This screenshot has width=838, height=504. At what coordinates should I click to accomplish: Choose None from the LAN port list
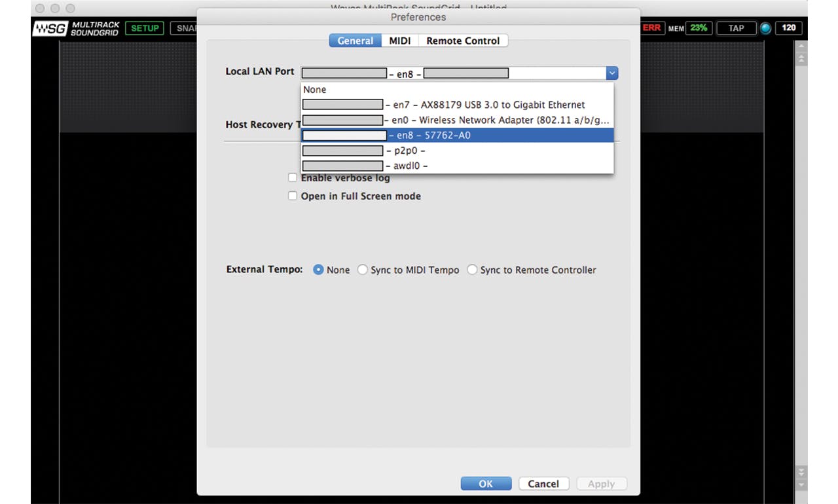[315, 90]
